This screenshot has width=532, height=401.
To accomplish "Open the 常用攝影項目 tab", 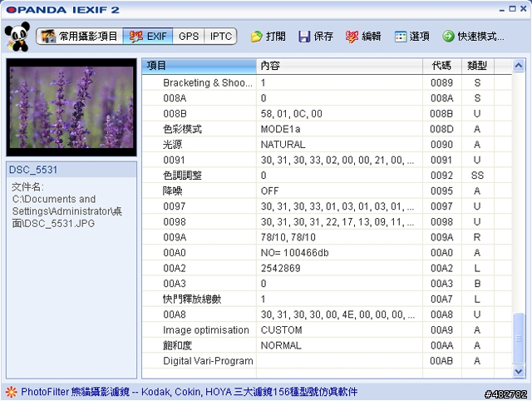I will click(x=80, y=36).
